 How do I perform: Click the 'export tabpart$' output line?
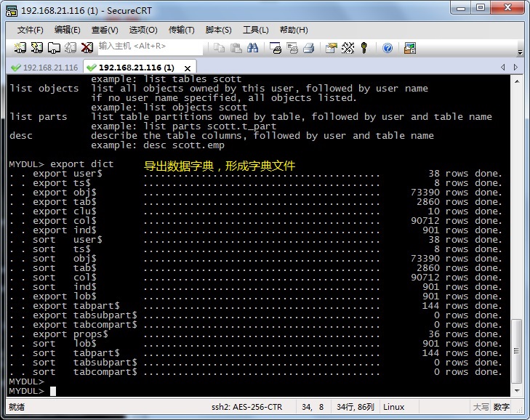coord(255,306)
